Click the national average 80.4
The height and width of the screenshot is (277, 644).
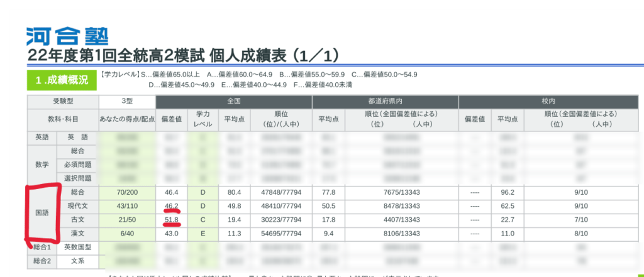pos(234,192)
